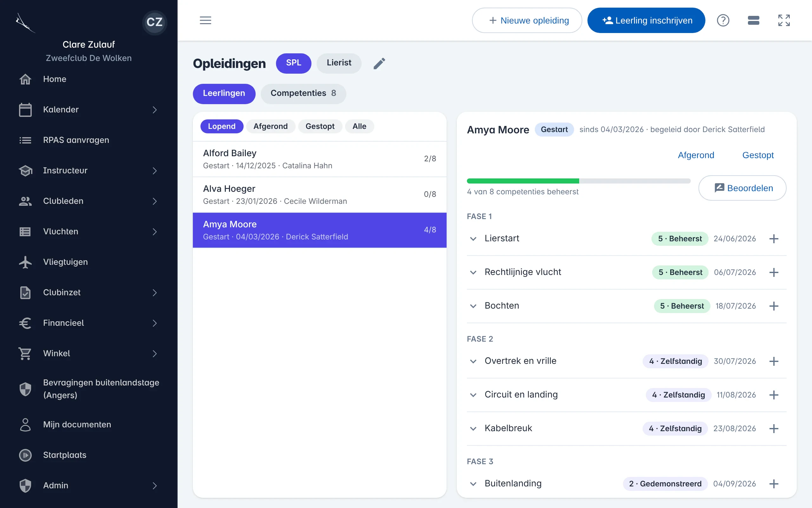The width and height of the screenshot is (812, 508).
Task: Open RPAS aanvragen menu item
Action: [88, 140]
